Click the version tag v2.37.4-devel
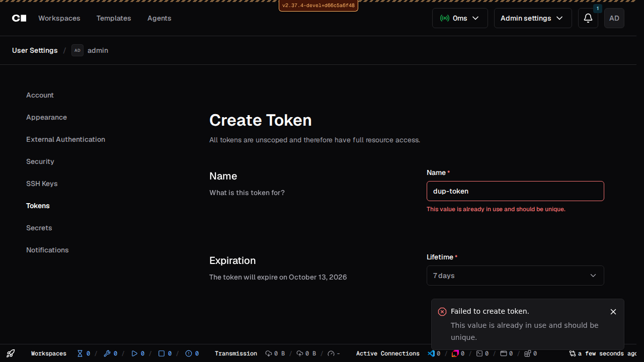 318,6
